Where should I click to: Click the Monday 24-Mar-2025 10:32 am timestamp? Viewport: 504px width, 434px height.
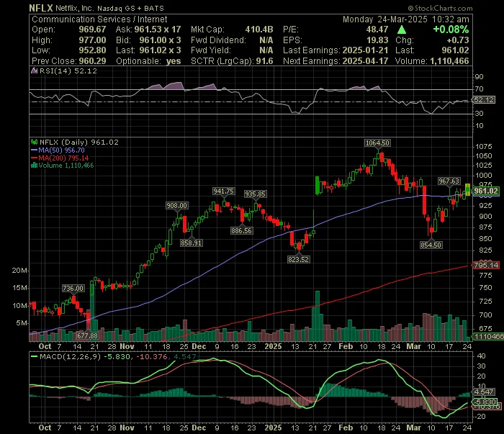[x=405, y=19]
